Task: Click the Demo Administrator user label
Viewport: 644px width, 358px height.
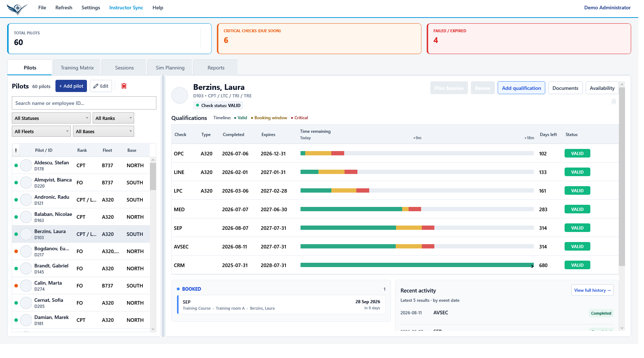Action: [x=607, y=8]
